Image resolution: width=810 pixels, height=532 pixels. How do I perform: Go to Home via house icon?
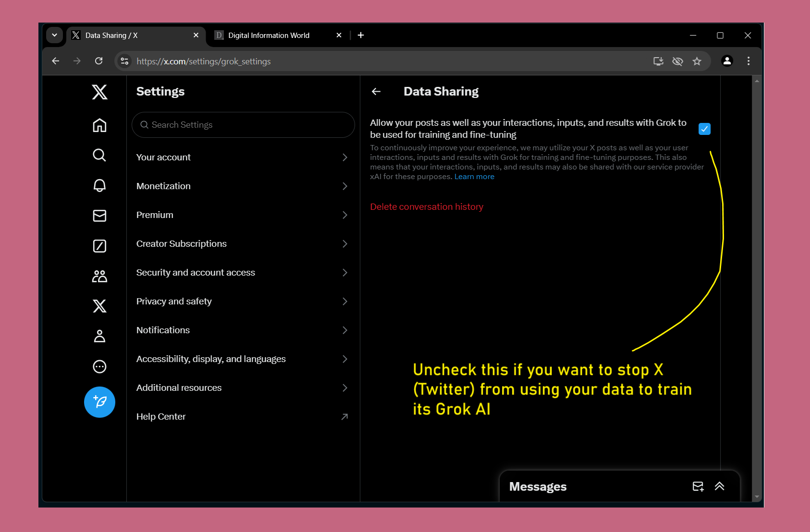99,125
